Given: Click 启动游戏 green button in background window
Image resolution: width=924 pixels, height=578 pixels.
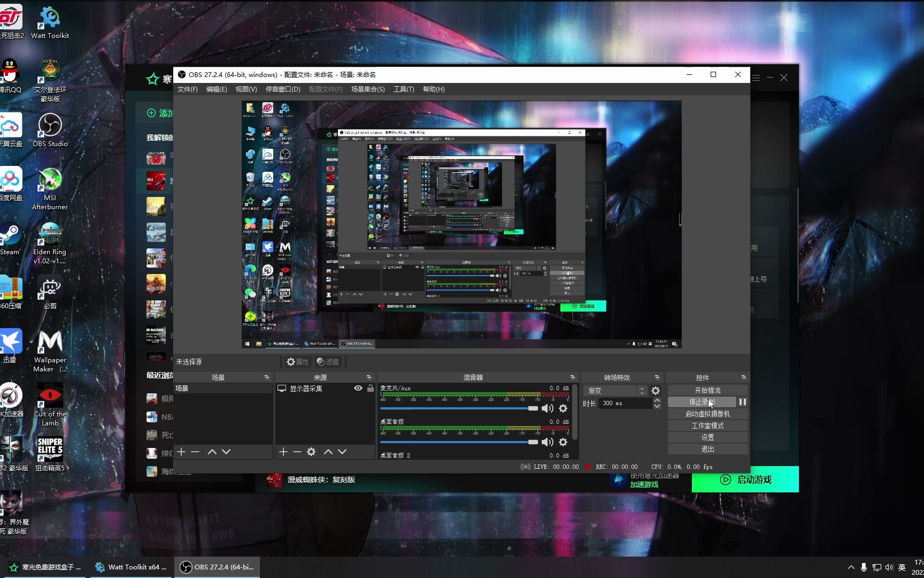Looking at the screenshot, I should coord(745,480).
